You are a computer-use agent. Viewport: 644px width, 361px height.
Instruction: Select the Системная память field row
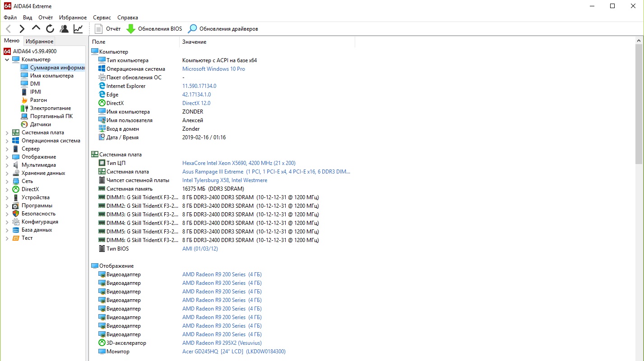pos(171,189)
